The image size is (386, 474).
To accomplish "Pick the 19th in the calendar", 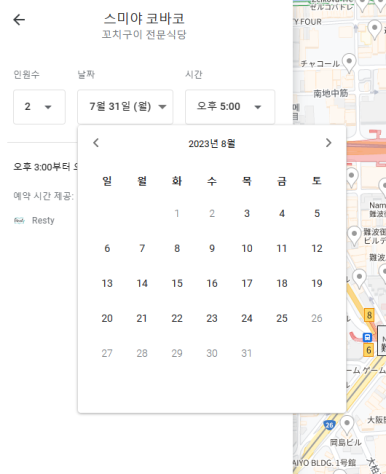I will pos(317,283).
